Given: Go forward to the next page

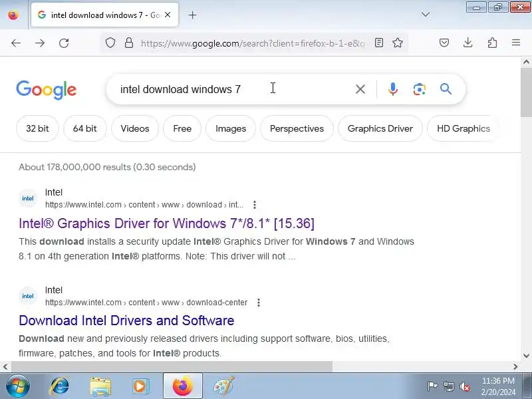Looking at the screenshot, I should pos(40,43).
